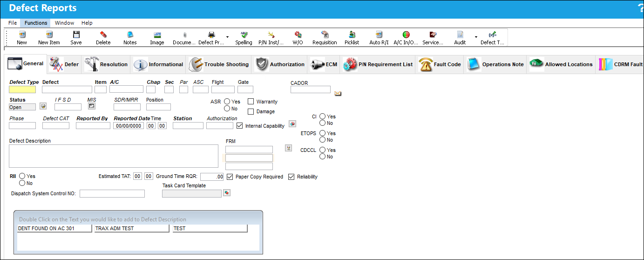
Task: Expand the Audit dropdown arrow
Action: (x=476, y=37)
